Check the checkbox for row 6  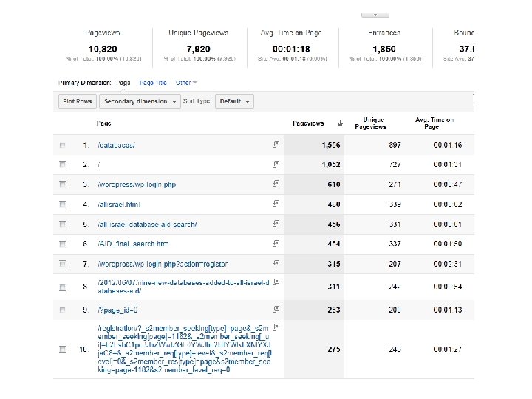62,244
